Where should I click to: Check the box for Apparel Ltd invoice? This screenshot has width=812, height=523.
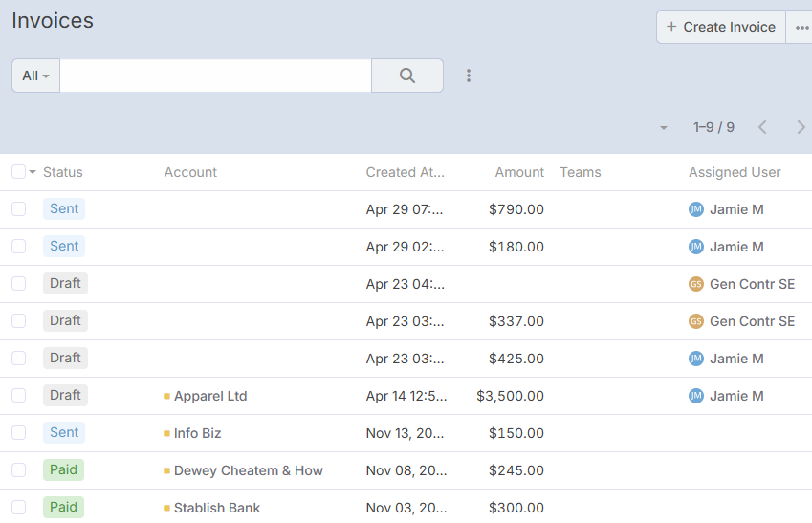point(18,396)
